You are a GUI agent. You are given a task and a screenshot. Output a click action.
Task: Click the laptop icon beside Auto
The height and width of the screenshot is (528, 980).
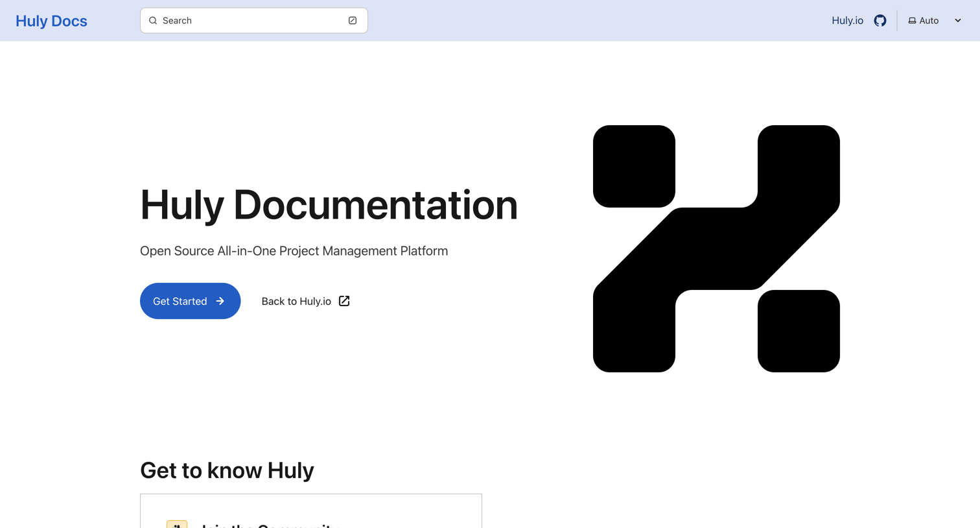(912, 21)
